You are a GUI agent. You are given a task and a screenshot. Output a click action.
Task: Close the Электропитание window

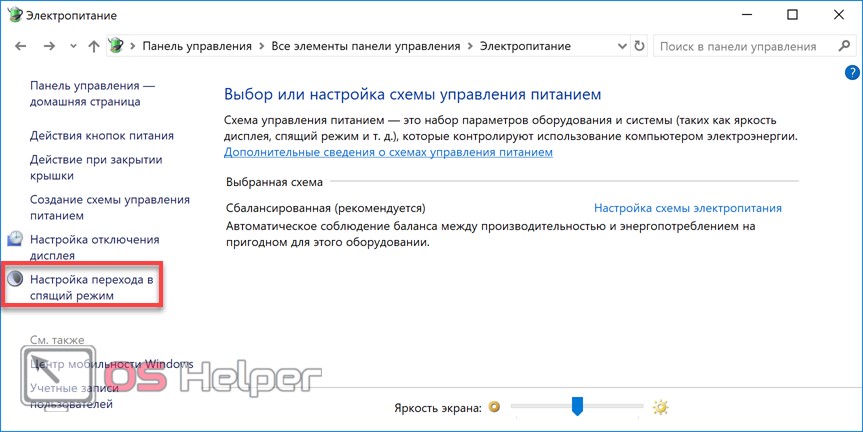pyautogui.click(x=839, y=15)
